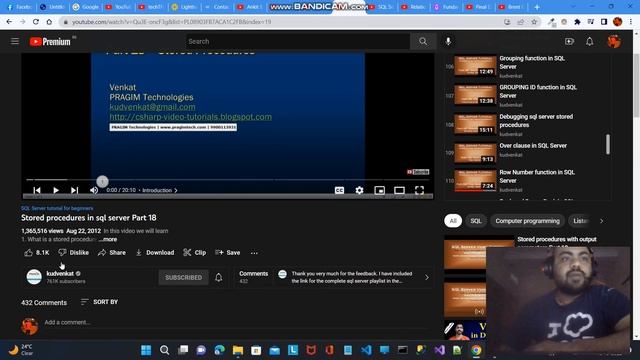Expand the Comments teaser chevron
This screenshot has width=640, height=360.
coord(427,278)
